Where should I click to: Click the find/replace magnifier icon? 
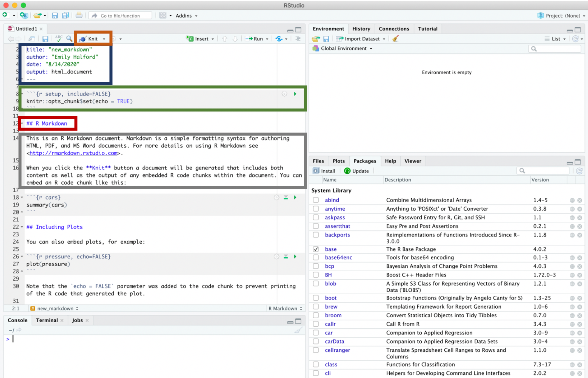click(69, 39)
